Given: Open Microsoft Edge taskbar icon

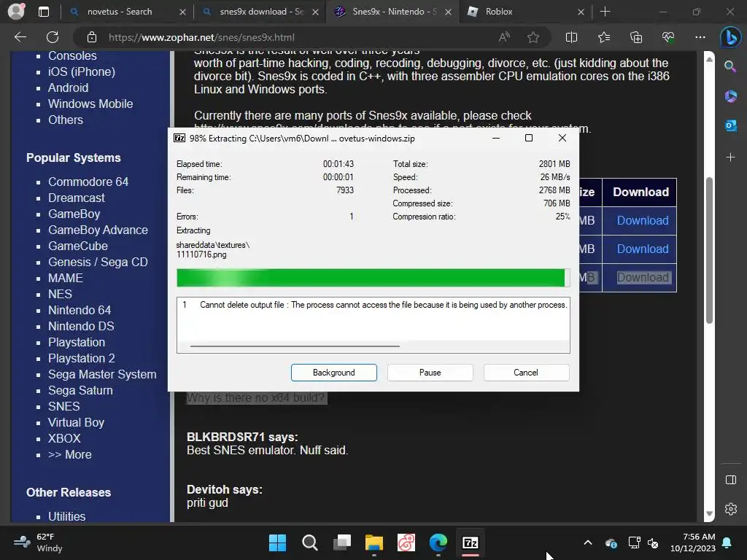Looking at the screenshot, I should (438, 542).
